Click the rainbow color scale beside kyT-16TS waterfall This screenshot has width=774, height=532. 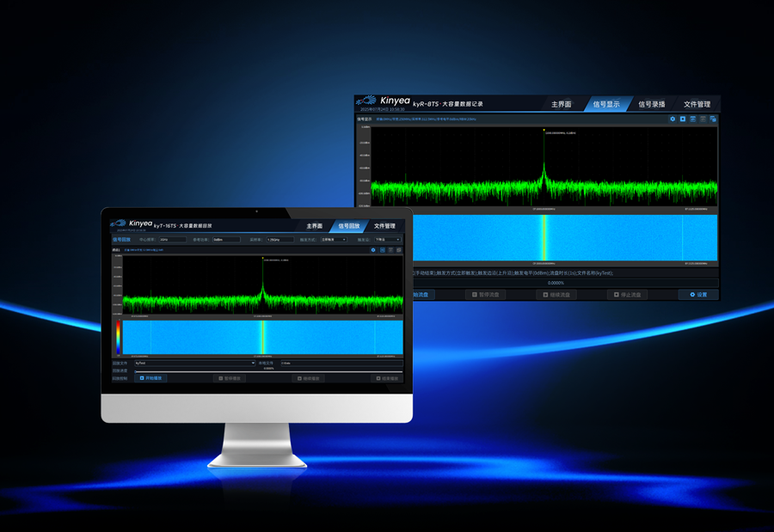pyautogui.click(x=118, y=337)
